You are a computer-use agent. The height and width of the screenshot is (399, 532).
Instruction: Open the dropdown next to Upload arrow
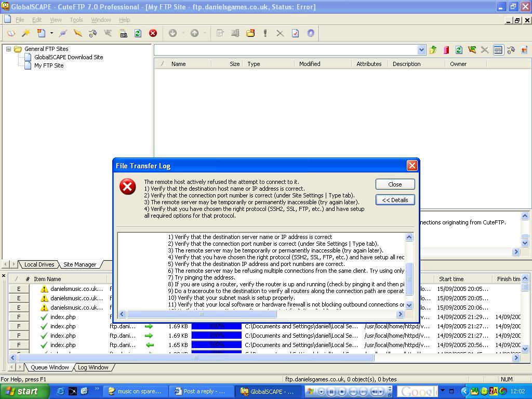[205, 33]
